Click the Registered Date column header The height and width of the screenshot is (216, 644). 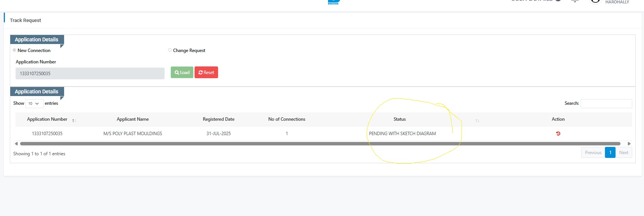coord(218,119)
